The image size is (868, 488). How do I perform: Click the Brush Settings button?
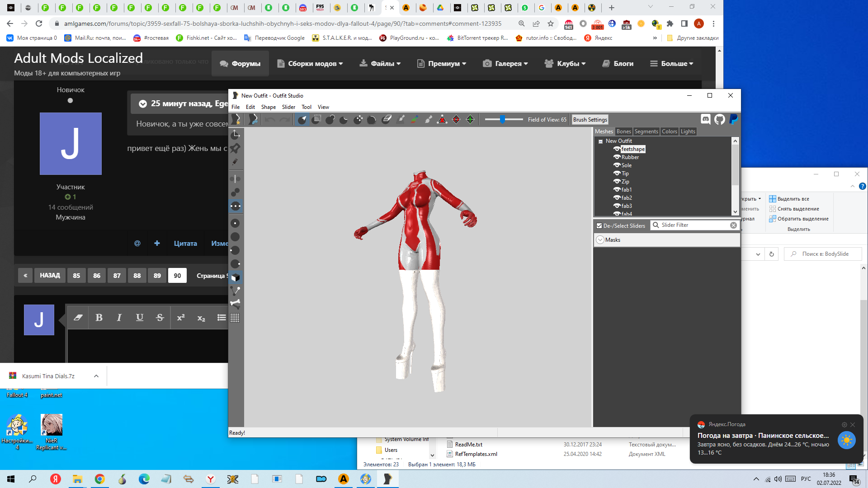click(x=590, y=120)
